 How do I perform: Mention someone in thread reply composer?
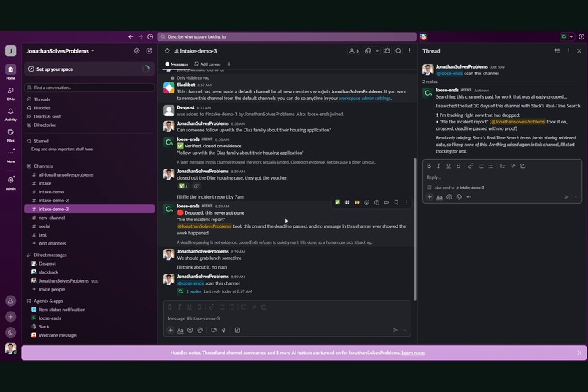[459, 197]
